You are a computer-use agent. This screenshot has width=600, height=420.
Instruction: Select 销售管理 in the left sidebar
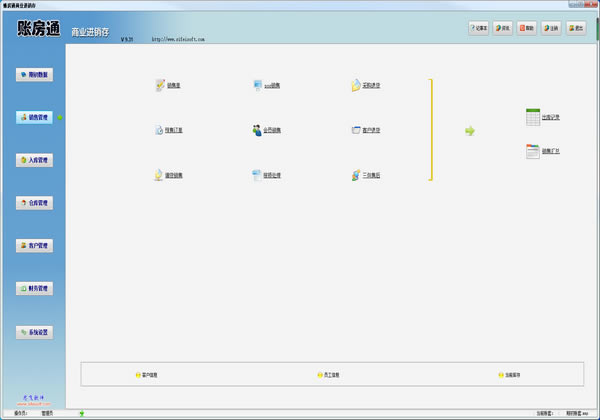coord(33,117)
